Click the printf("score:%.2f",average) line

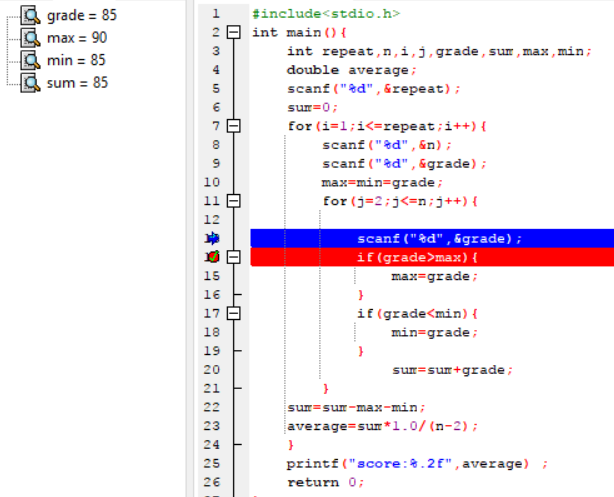417,464
